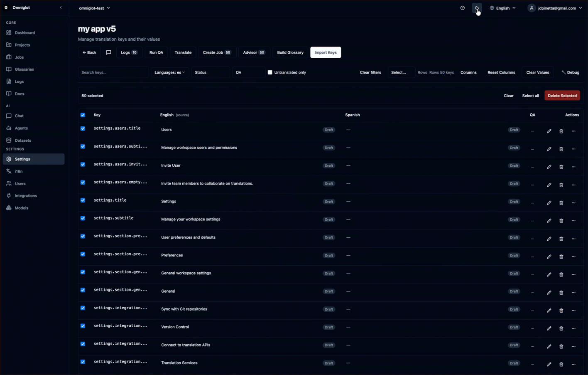This screenshot has height=375, width=588.
Task: Open more actions for 'General workspace settings' row
Action: 573,274
